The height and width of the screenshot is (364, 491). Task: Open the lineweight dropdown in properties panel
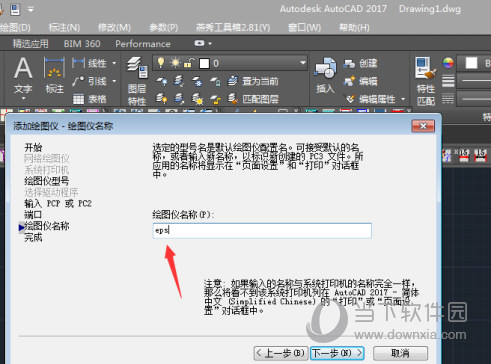pos(474,81)
